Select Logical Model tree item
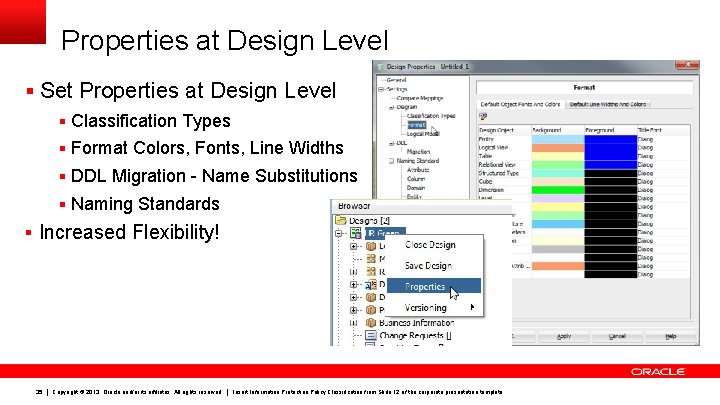 (x=423, y=134)
